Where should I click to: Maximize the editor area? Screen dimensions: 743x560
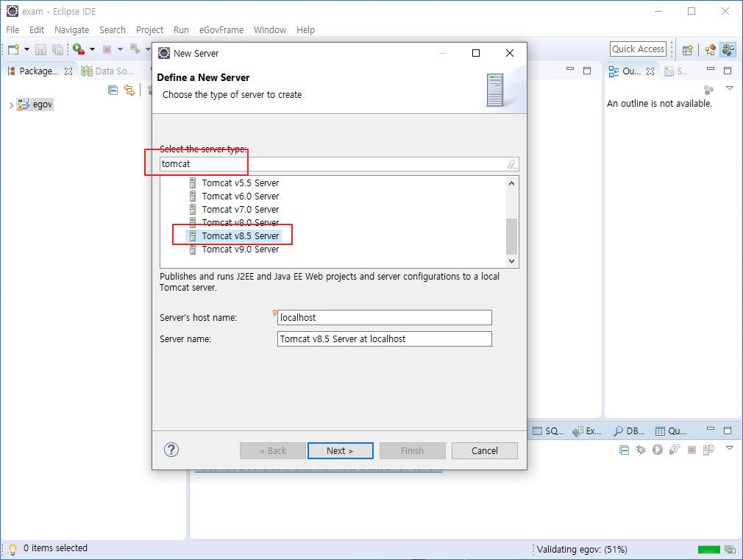[x=587, y=71]
